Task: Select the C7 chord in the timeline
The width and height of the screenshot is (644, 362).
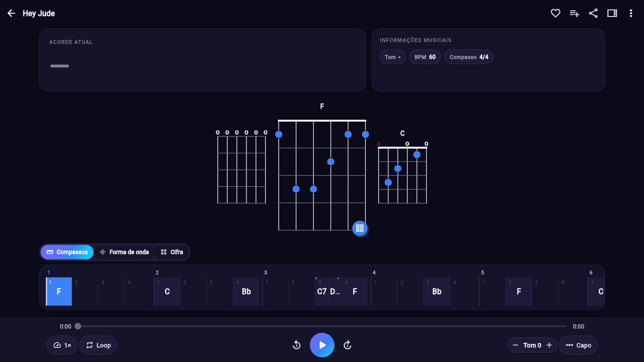Action: 322,291
